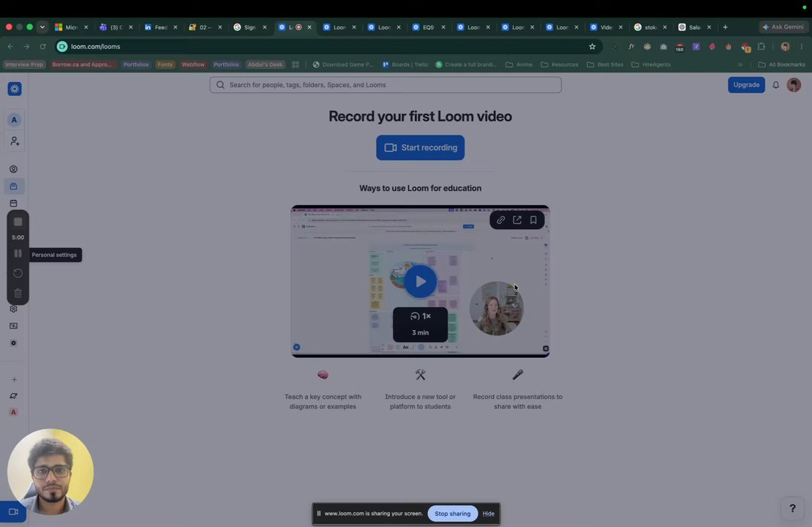The height and width of the screenshot is (527, 812).
Task: Click the camera icon below the webcam bubble
Action: (x=13, y=512)
